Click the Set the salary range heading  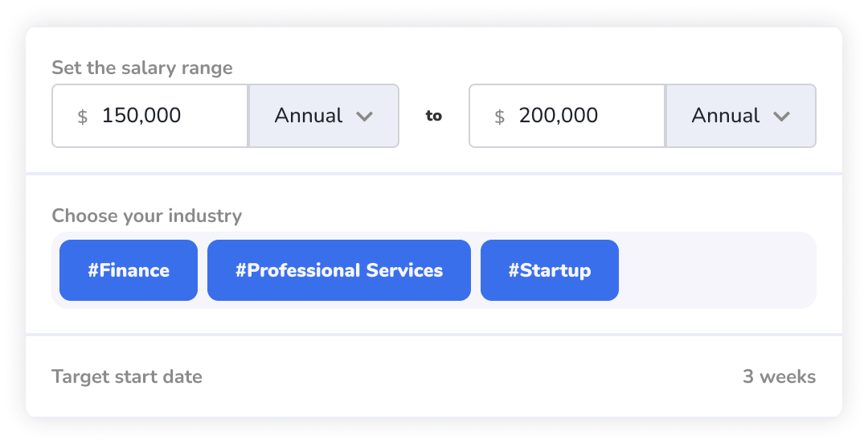pyautogui.click(x=142, y=68)
